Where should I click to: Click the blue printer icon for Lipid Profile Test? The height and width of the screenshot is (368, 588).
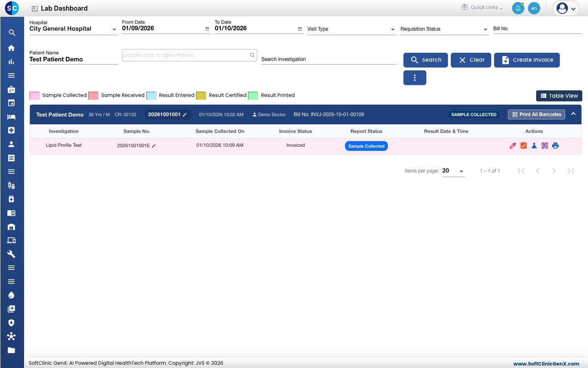(555, 146)
